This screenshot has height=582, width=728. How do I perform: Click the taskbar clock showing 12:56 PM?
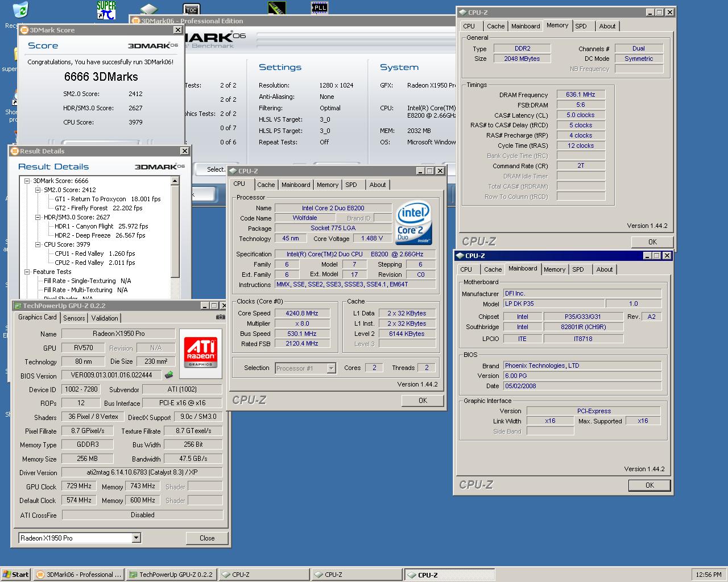[x=709, y=575]
